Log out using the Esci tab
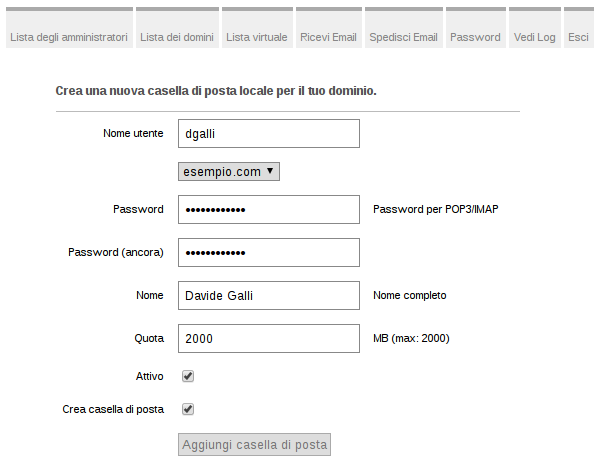This screenshot has width=600, height=465. (578, 37)
